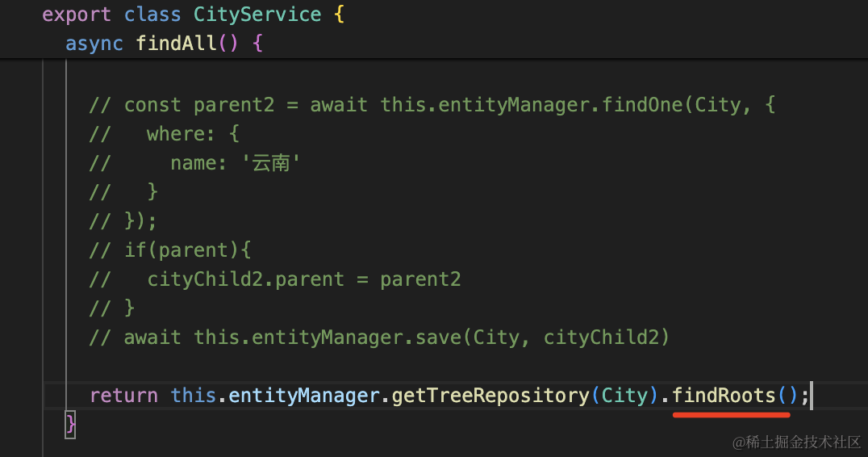This screenshot has width=868, height=457.
Task: Click the highlighted closing brace of findAll
Action: pos(70,423)
